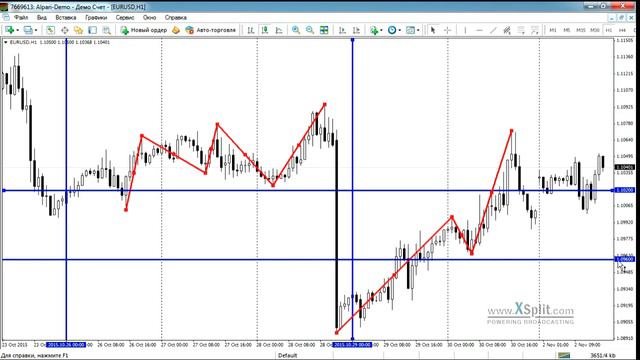Viewport: 640px width, 360px height.
Task: Expand the Periods dropdown arrow
Action: point(400,30)
